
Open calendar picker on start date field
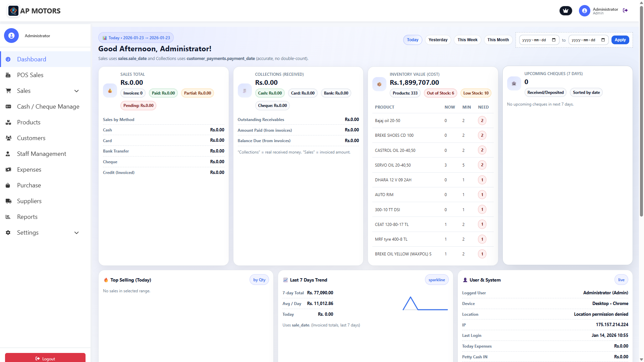[554, 40]
